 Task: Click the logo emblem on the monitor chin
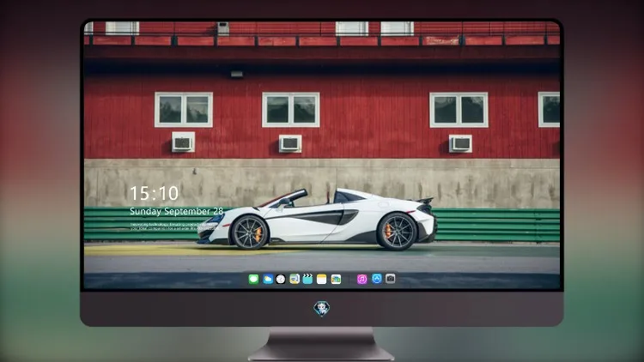pyautogui.click(x=322, y=308)
